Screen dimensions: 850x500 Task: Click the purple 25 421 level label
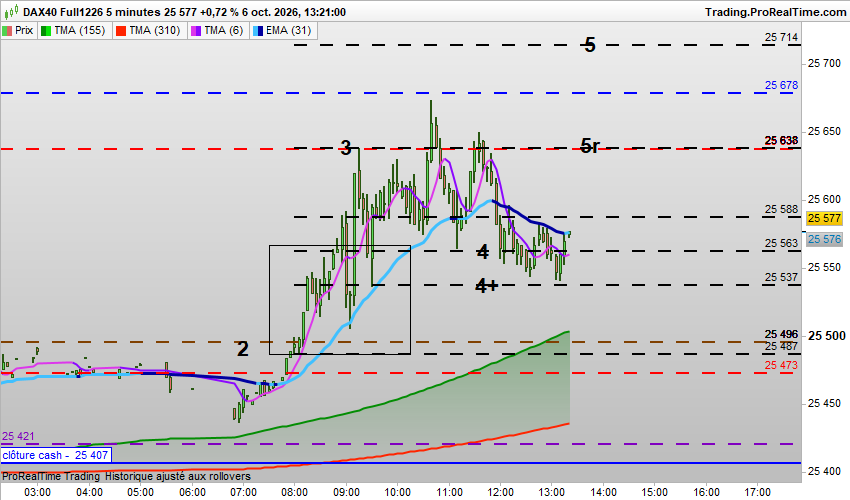(18, 436)
